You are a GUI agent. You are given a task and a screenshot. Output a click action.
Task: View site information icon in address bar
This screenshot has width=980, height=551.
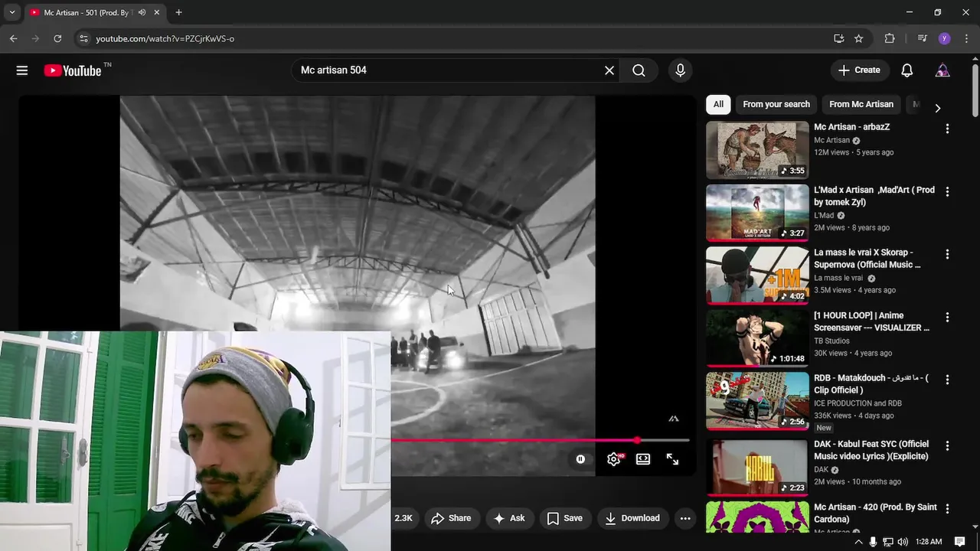point(83,38)
